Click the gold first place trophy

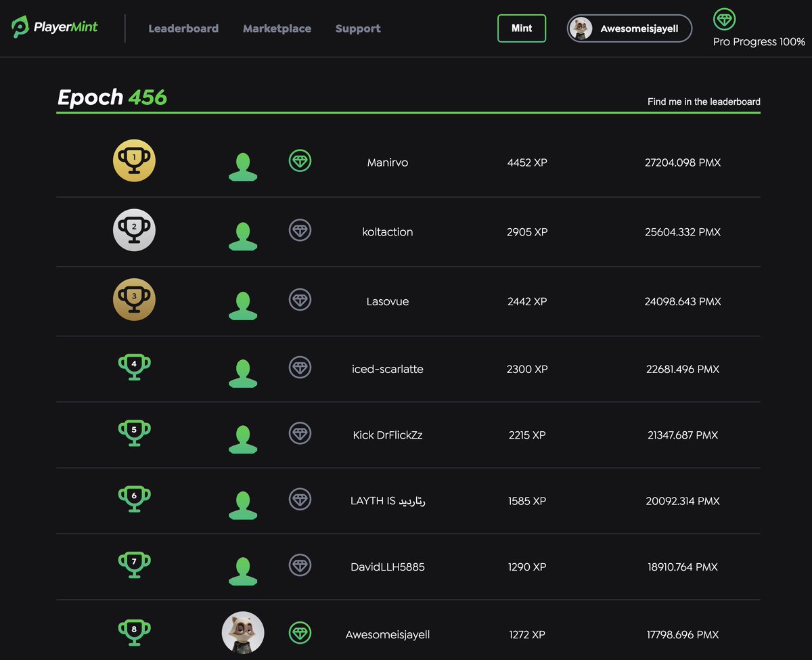click(134, 160)
